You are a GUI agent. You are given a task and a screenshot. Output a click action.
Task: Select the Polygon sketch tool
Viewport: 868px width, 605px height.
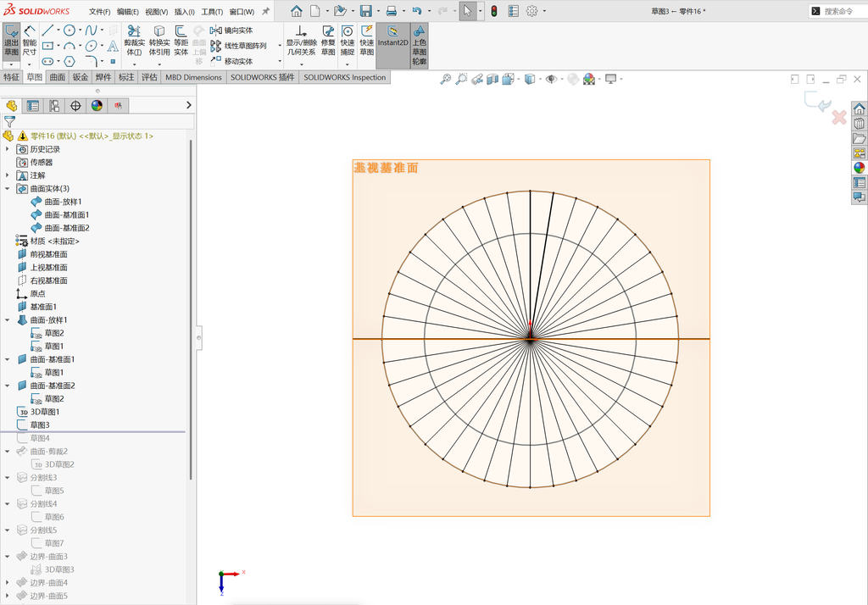(70, 61)
